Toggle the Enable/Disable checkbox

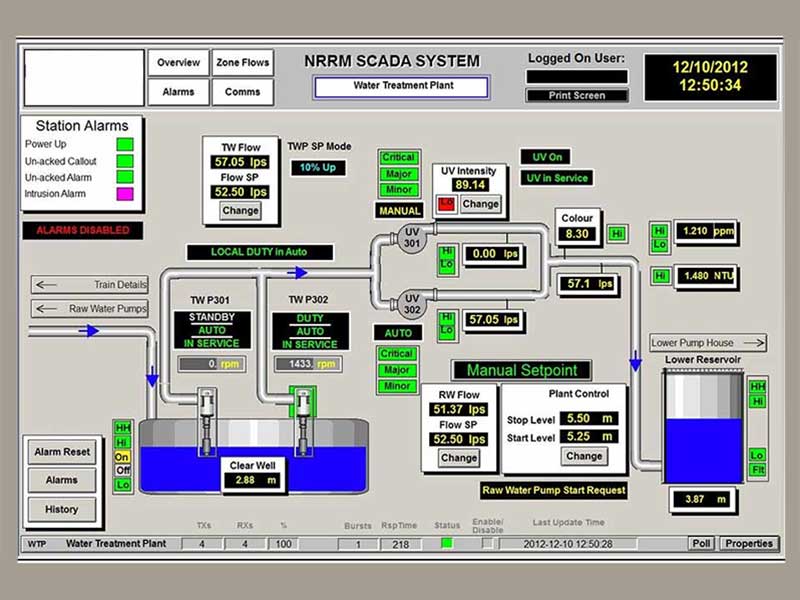pos(488,543)
